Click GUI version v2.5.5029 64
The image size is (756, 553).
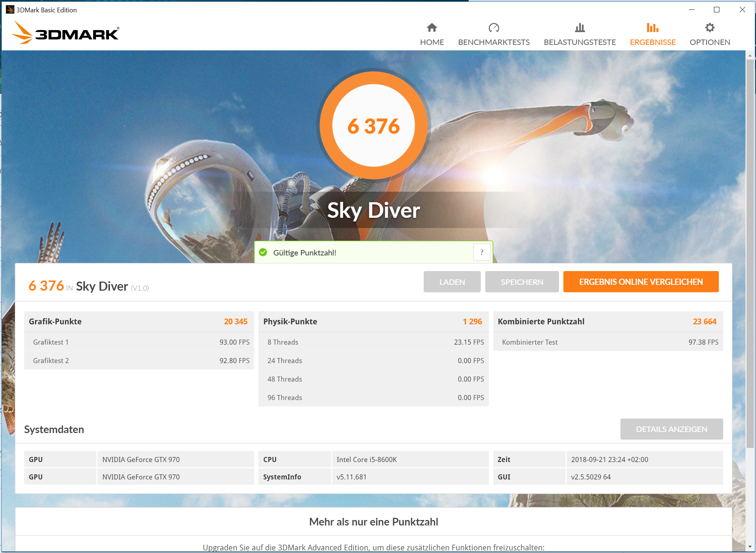point(591,477)
